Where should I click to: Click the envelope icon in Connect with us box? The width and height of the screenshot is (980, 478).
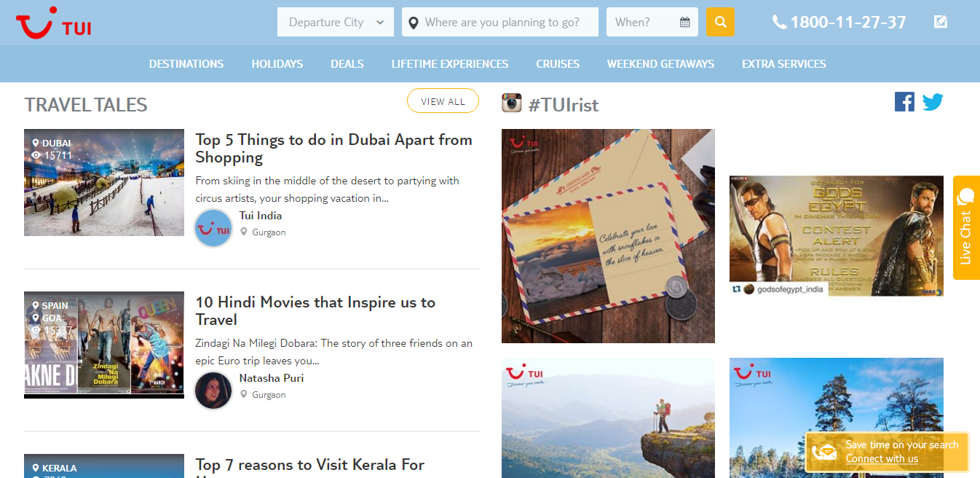(x=824, y=452)
